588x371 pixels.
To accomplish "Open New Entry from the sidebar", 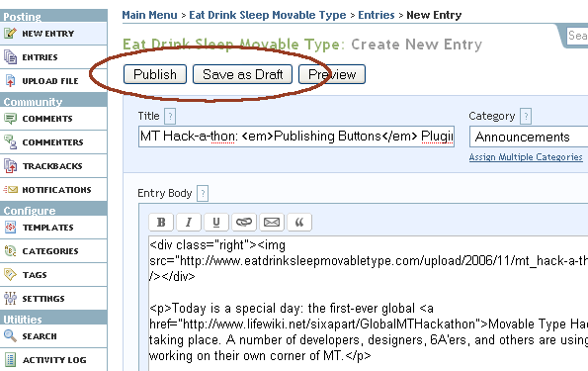I will tap(53, 34).
